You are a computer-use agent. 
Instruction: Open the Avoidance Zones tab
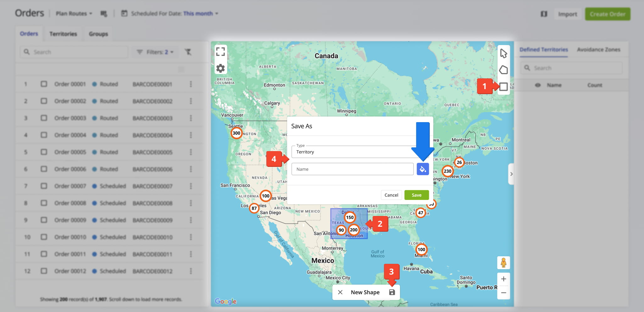coord(598,49)
